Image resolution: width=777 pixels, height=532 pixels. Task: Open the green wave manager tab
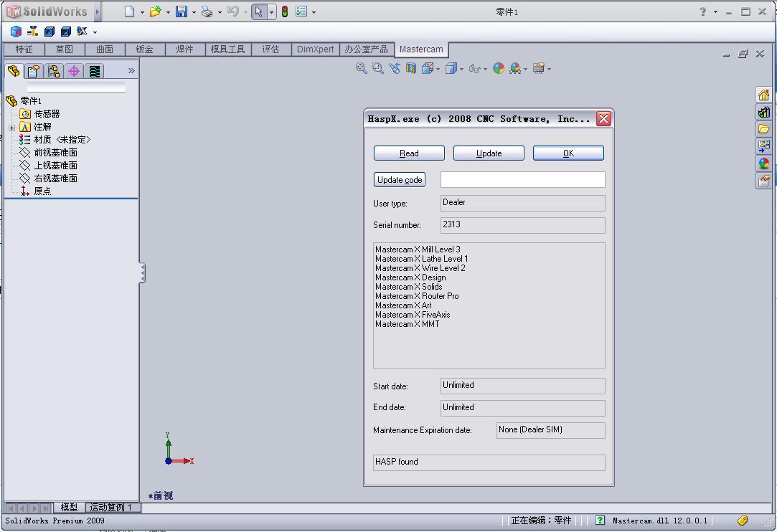point(94,71)
